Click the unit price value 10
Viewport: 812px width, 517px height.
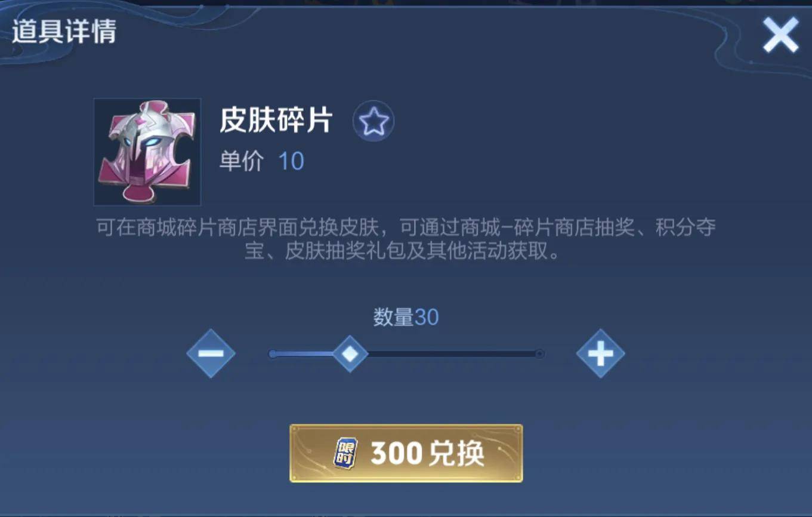click(291, 162)
